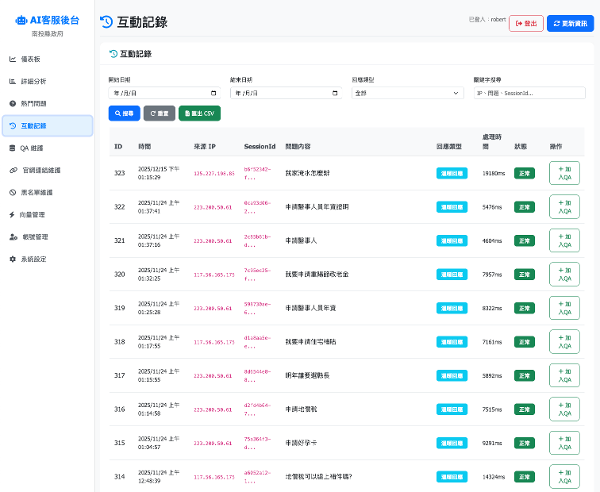Click the 登出 logout button

click(x=526, y=23)
